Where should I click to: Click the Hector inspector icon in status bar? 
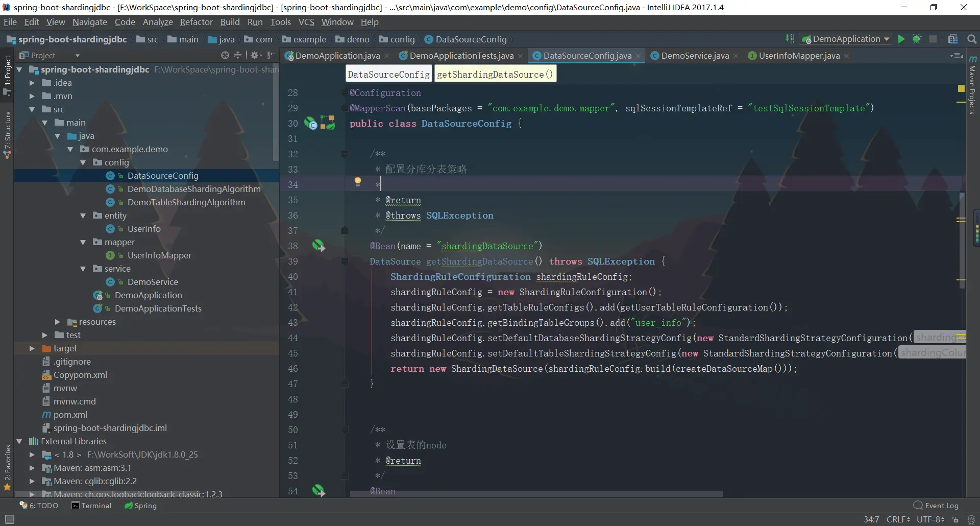coord(971,519)
